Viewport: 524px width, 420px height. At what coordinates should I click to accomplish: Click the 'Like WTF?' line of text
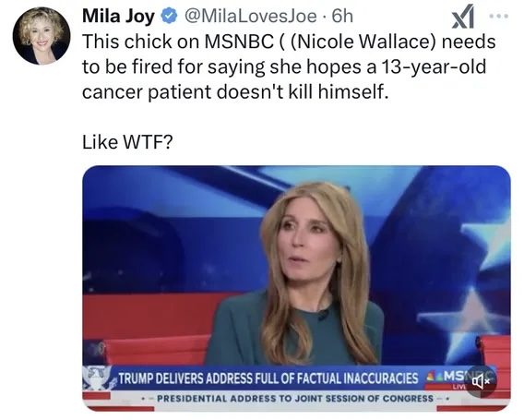[127, 142]
